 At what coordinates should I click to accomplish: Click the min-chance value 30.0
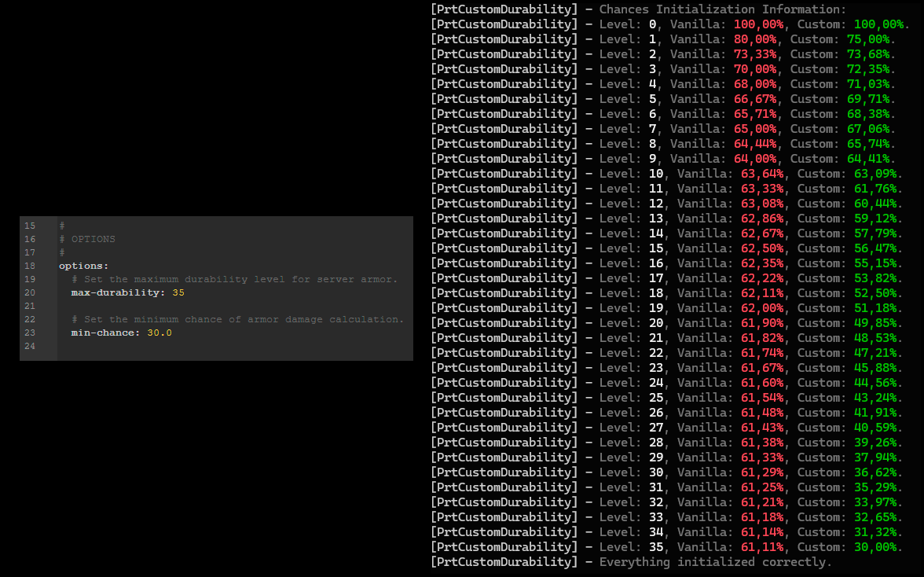(x=159, y=333)
